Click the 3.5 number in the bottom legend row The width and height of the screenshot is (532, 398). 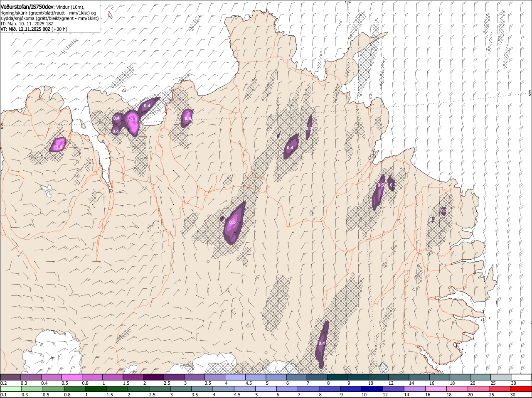point(194,395)
